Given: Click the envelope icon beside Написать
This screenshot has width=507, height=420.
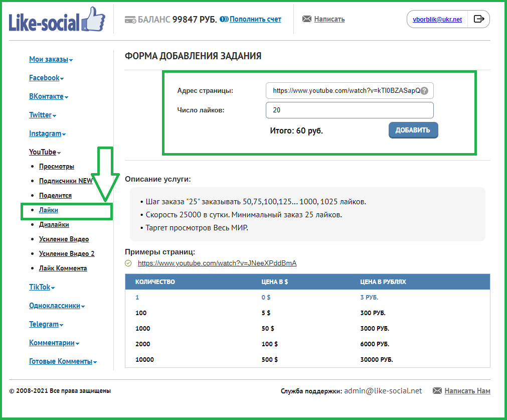Looking at the screenshot, I should coord(306,19).
